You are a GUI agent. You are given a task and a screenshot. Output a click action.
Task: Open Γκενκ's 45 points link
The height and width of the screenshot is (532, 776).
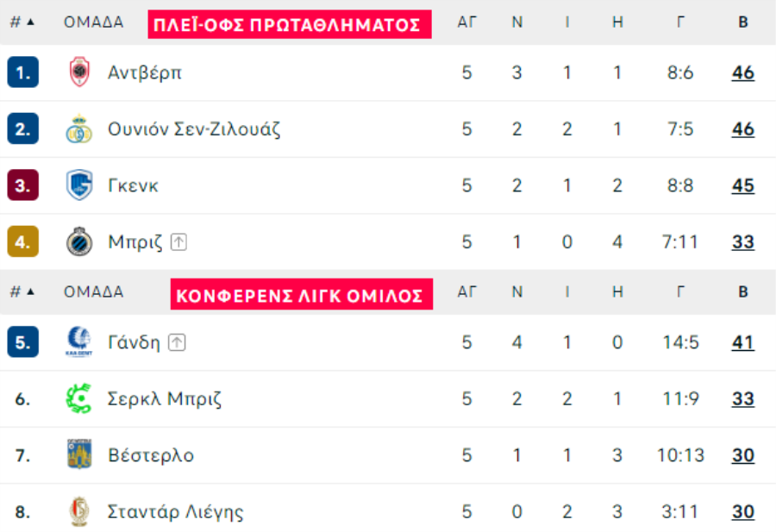[743, 185]
